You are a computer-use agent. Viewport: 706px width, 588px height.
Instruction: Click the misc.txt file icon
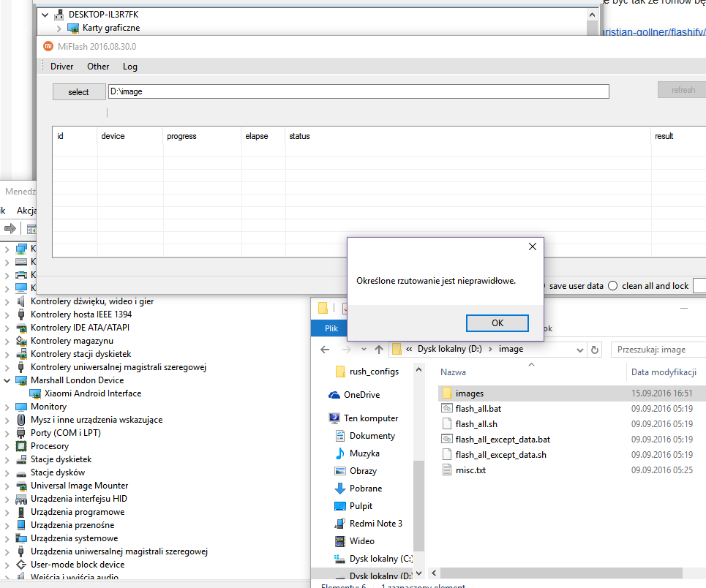point(447,470)
